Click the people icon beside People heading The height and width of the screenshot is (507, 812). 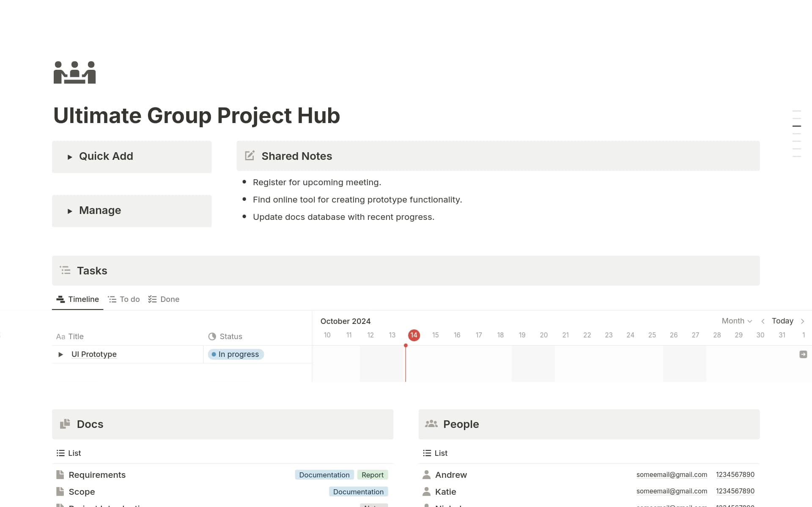click(432, 424)
